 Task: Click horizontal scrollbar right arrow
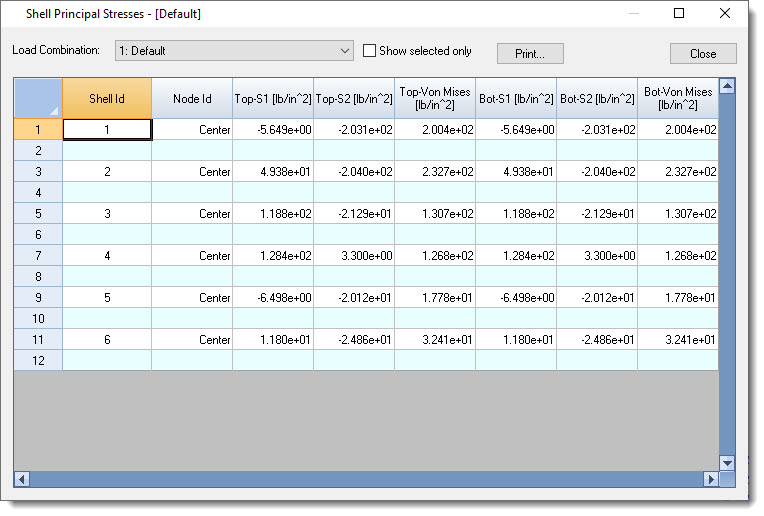point(711,480)
